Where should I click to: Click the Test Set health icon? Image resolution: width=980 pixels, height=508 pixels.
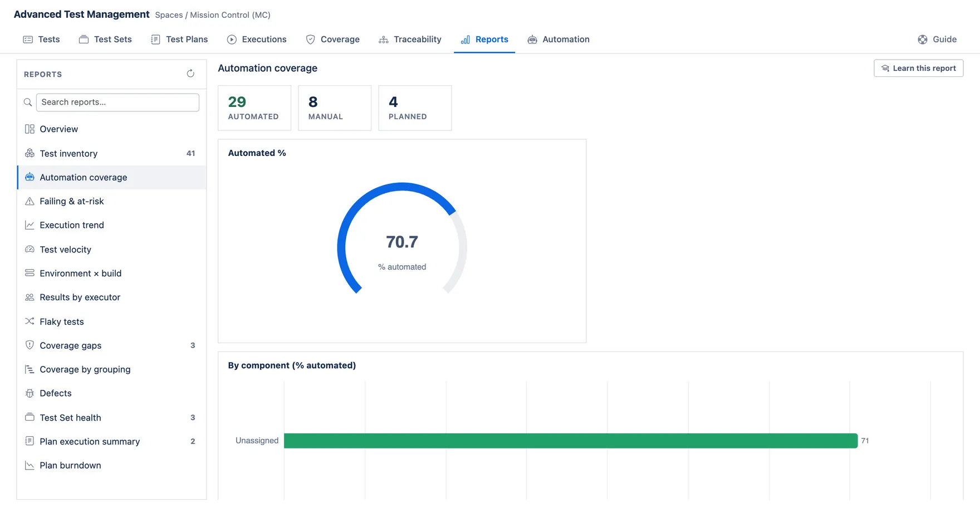point(30,417)
